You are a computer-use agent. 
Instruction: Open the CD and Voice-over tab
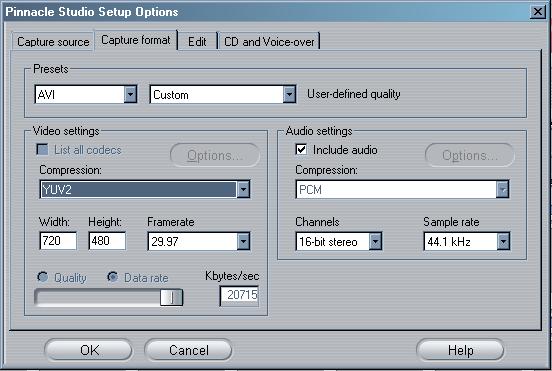point(269,42)
